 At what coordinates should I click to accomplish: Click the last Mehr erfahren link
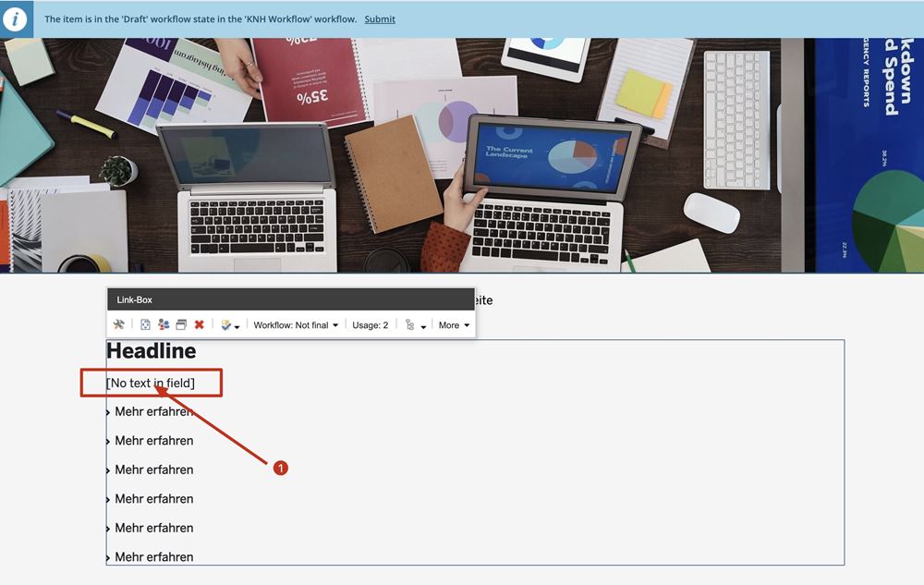tap(153, 557)
